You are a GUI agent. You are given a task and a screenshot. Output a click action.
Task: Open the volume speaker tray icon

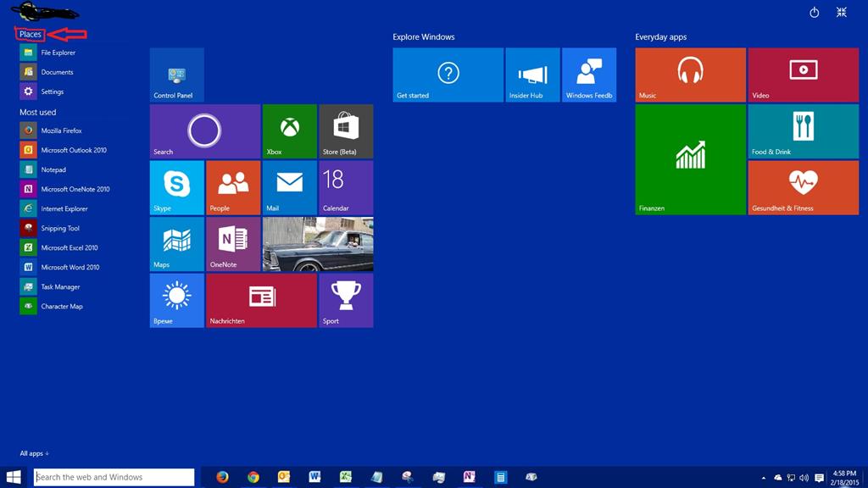coord(804,478)
